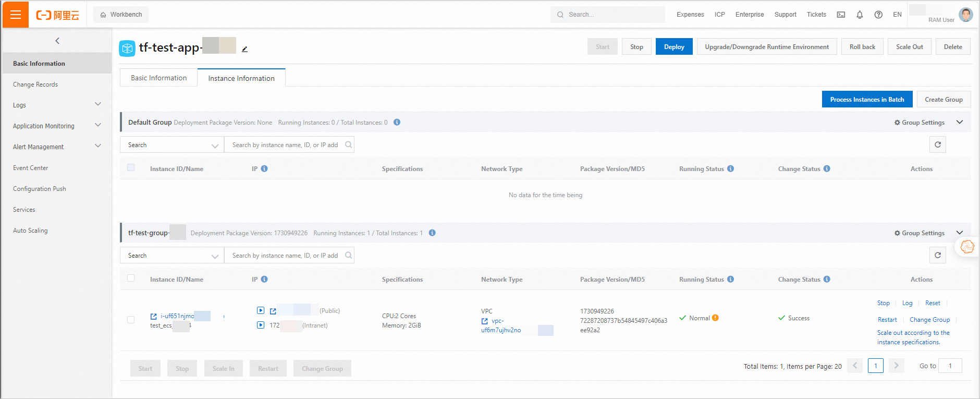980x399 pixels.
Task: Open the VPC external link icon
Action: pyautogui.click(x=485, y=321)
